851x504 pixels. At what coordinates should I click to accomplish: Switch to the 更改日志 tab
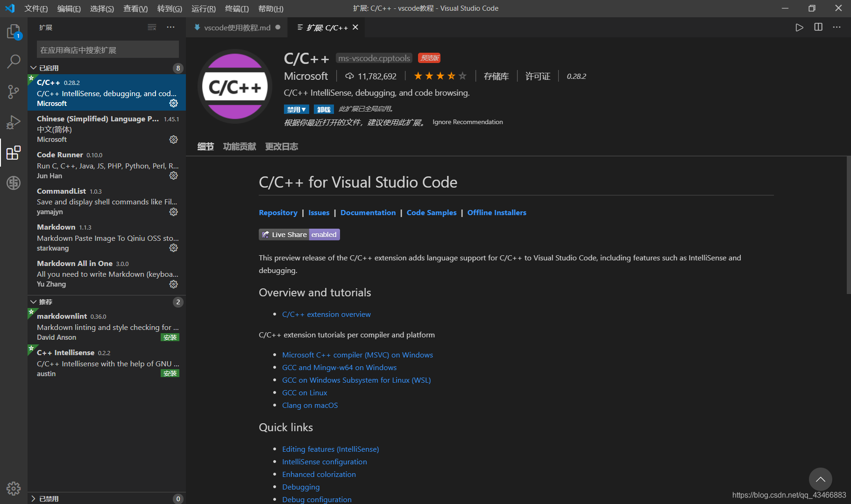tap(281, 146)
